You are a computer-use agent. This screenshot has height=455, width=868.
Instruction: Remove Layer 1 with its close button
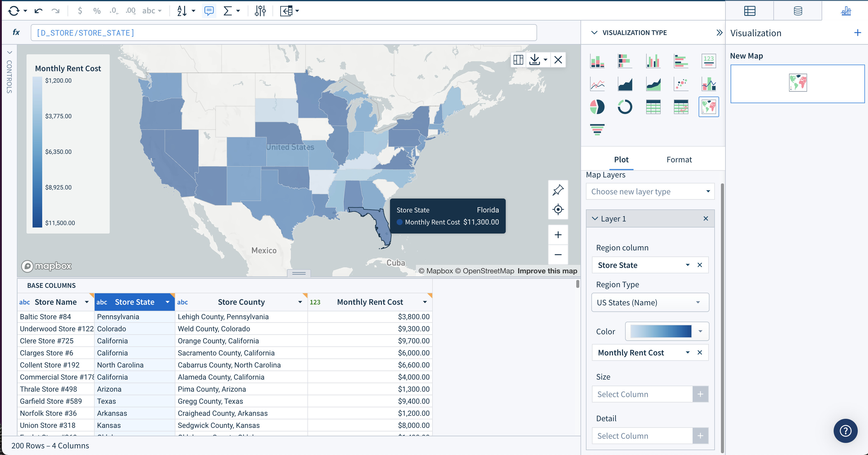coord(706,218)
